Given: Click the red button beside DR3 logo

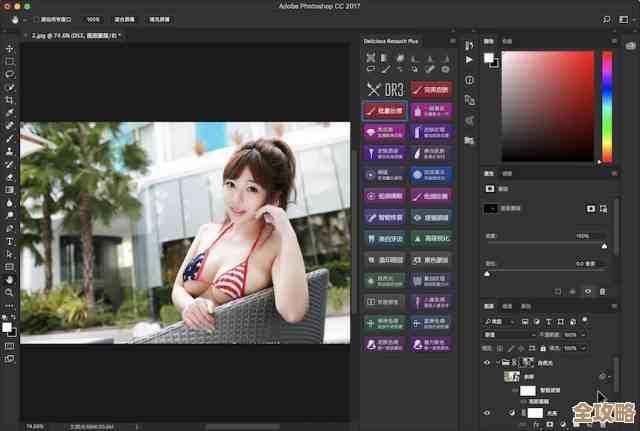Looking at the screenshot, I should 431,89.
